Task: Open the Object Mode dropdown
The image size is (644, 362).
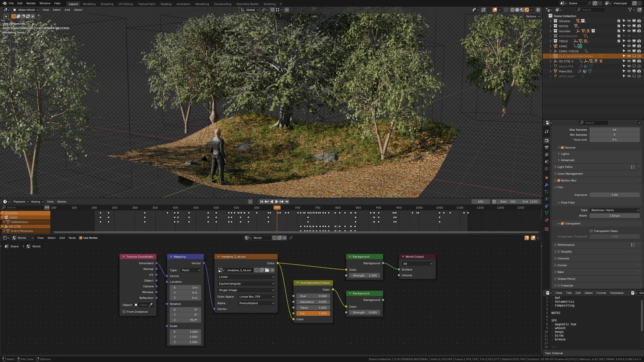Action: pyautogui.click(x=26, y=10)
